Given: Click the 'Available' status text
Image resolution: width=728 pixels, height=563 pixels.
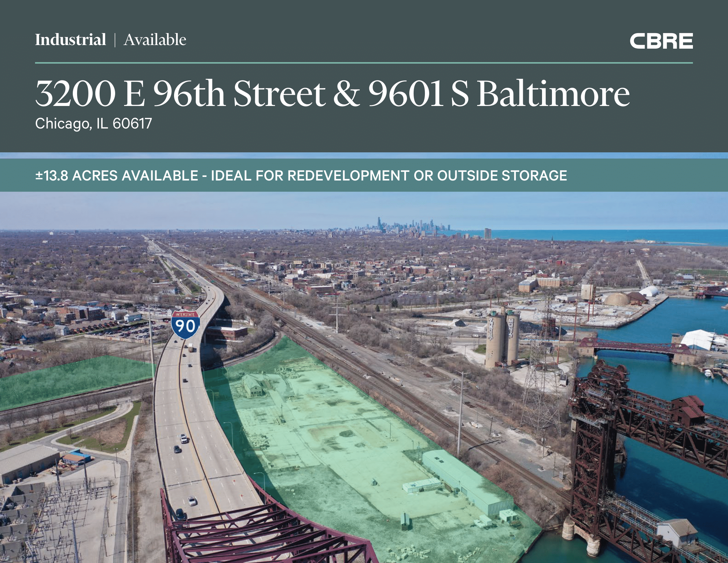Looking at the screenshot, I should click(x=155, y=40).
